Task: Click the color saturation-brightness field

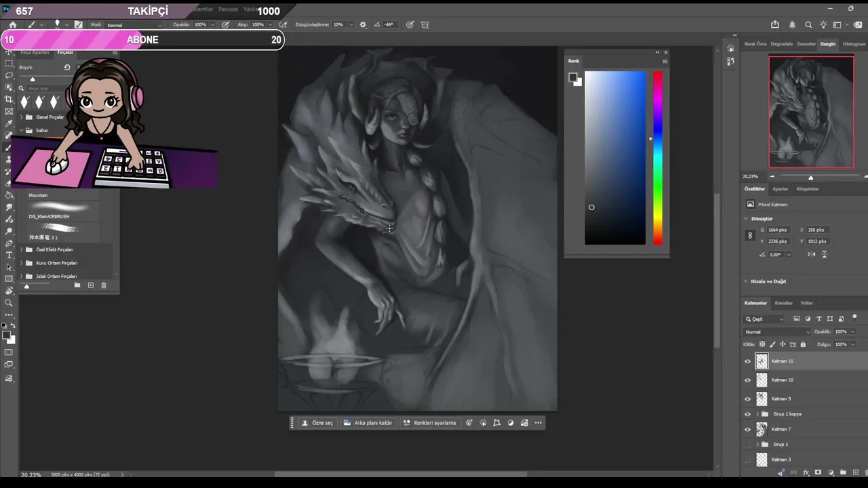Action: click(615, 158)
